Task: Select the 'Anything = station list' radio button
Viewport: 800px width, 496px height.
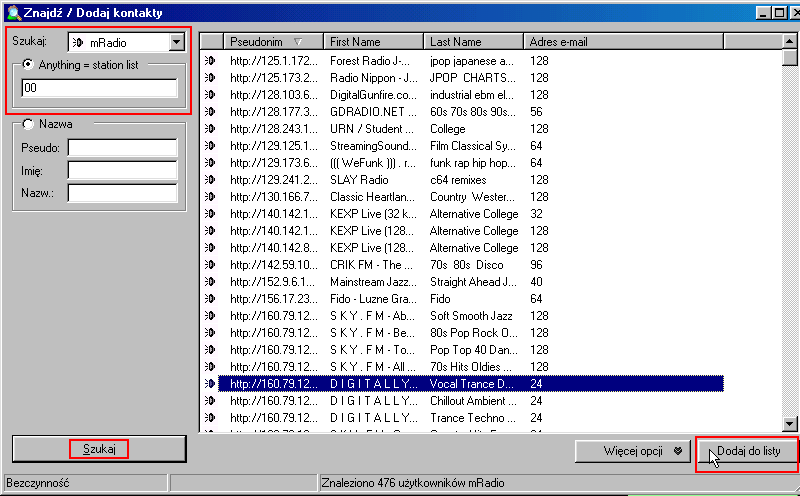Action: point(28,64)
